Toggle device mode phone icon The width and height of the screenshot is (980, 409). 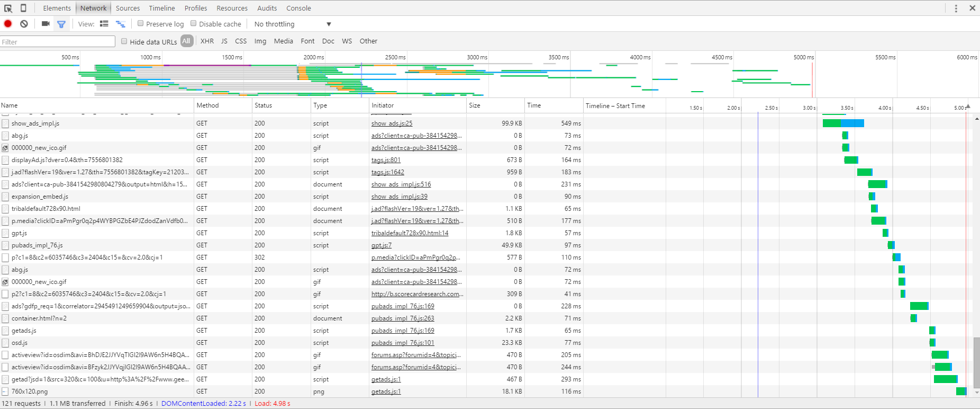click(23, 8)
